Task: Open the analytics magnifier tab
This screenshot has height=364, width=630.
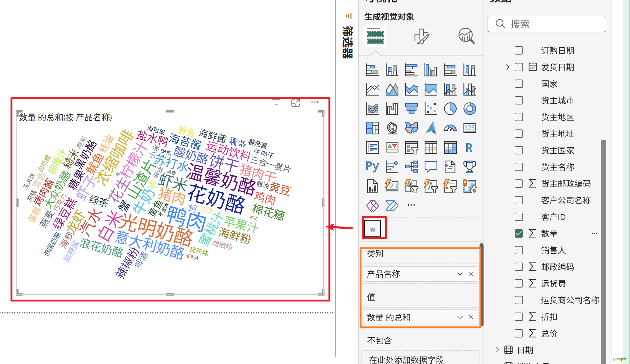Action: (x=466, y=36)
